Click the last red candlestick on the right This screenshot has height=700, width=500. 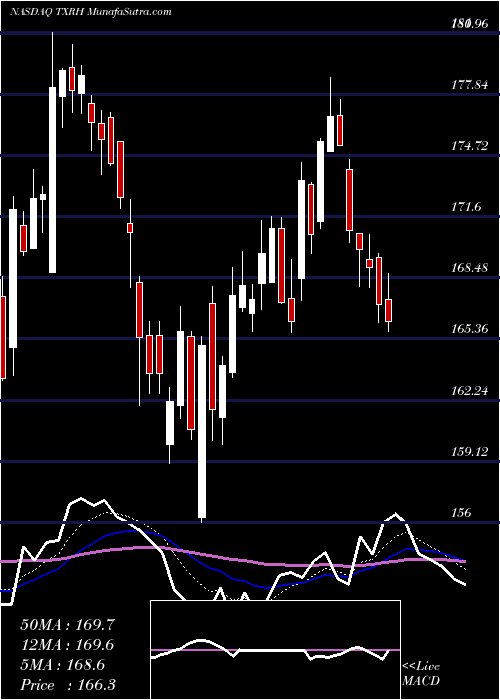(388, 310)
